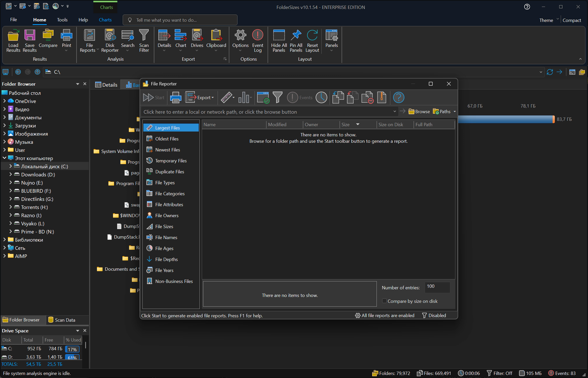Image resolution: width=588 pixels, height=378 pixels.
Task: Click the print icon in File Reporter toolbar
Action: click(176, 97)
